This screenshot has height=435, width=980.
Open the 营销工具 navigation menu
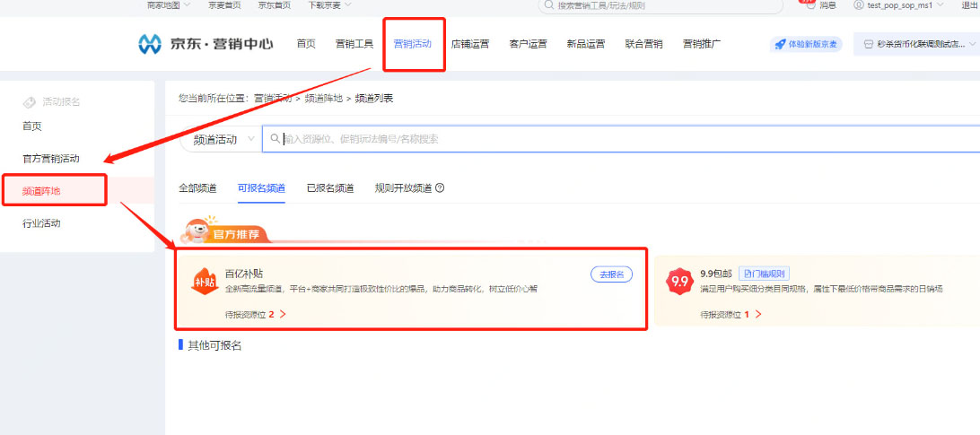pyautogui.click(x=354, y=44)
